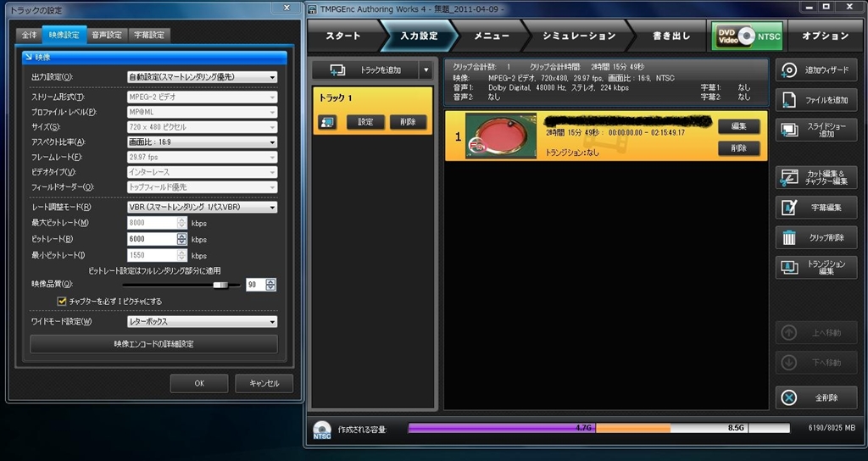
Task: Switch to 音声設定 tab
Action: (x=107, y=35)
